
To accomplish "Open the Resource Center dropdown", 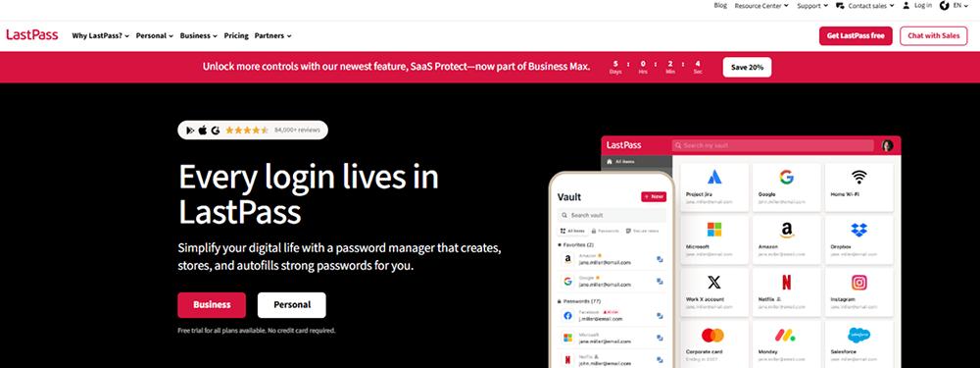I will click(761, 5).
